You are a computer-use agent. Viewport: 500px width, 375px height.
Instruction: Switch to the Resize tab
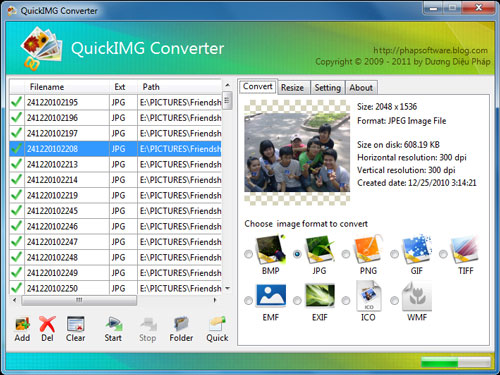coord(292,88)
